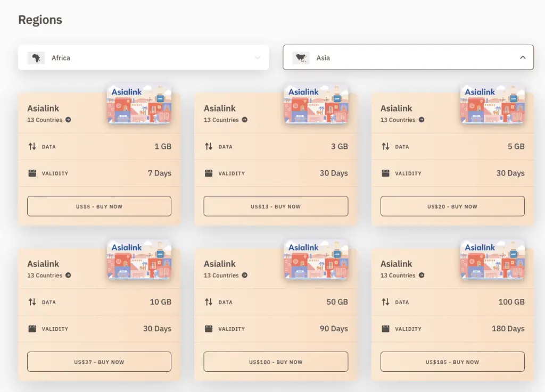Select the "10 GB" data value
Image resolution: width=545 pixels, height=392 pixels.
pyautogui.click(x=161, y=302)
